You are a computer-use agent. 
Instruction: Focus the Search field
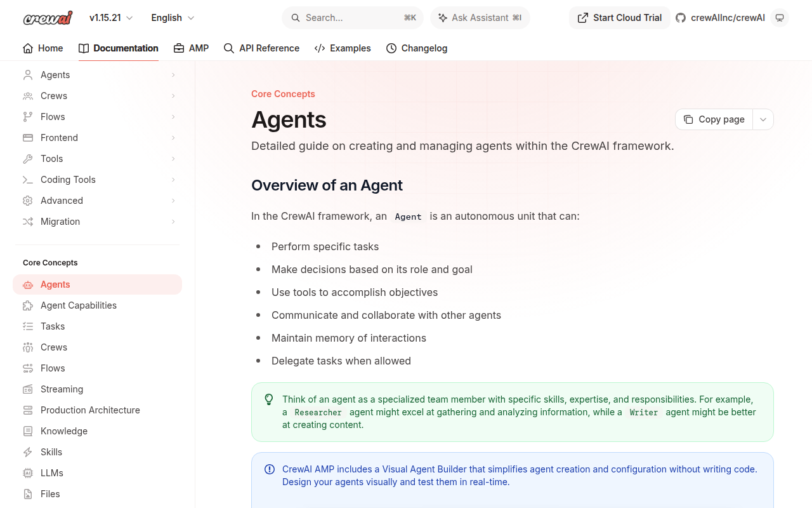coord(353,18)
